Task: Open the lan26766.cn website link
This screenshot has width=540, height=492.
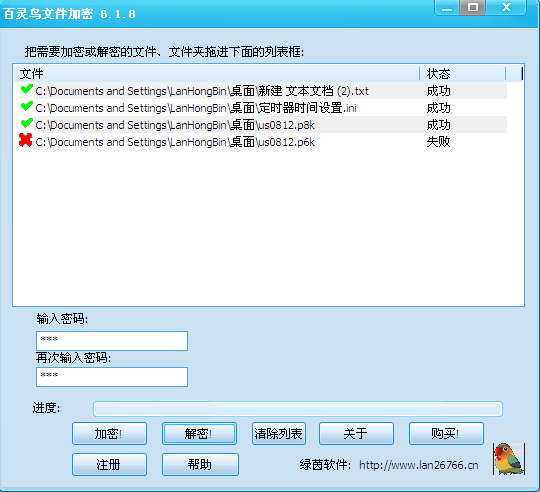Action: (x=418, y=465)
